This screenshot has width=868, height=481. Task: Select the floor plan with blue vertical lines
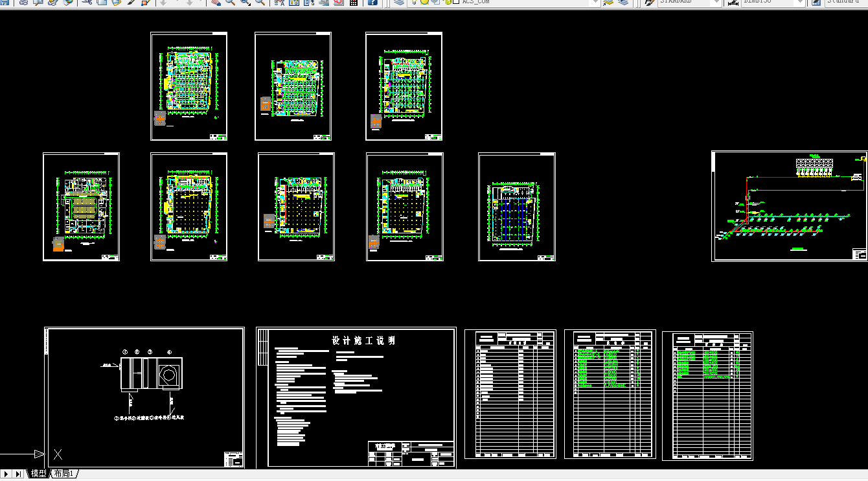click(517, 207)
